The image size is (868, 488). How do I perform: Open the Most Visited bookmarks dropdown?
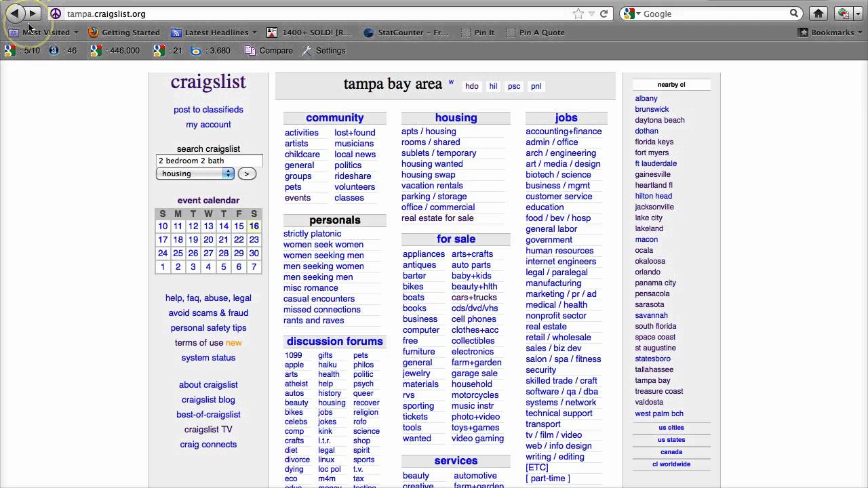(45, 32)
